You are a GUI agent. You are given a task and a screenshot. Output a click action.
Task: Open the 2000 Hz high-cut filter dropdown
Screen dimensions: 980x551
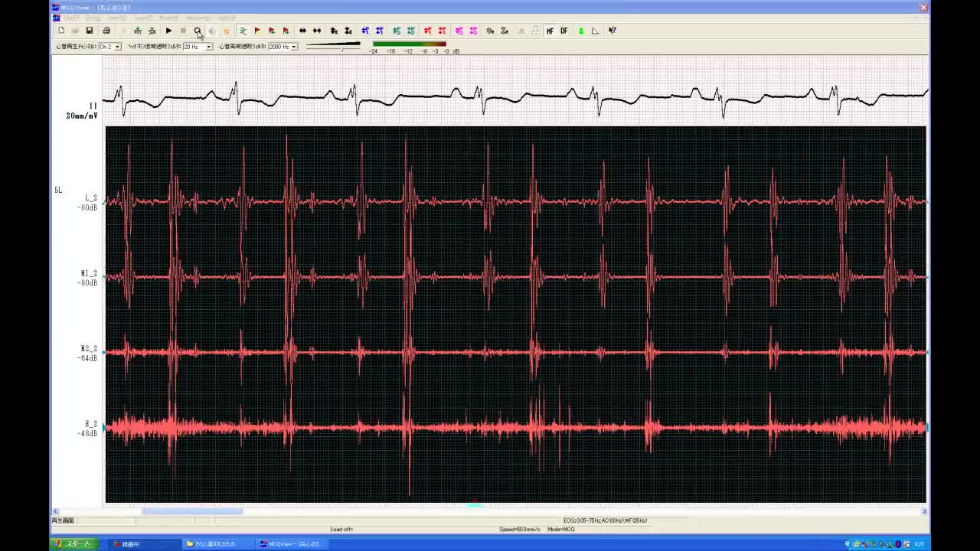point(293,47)
